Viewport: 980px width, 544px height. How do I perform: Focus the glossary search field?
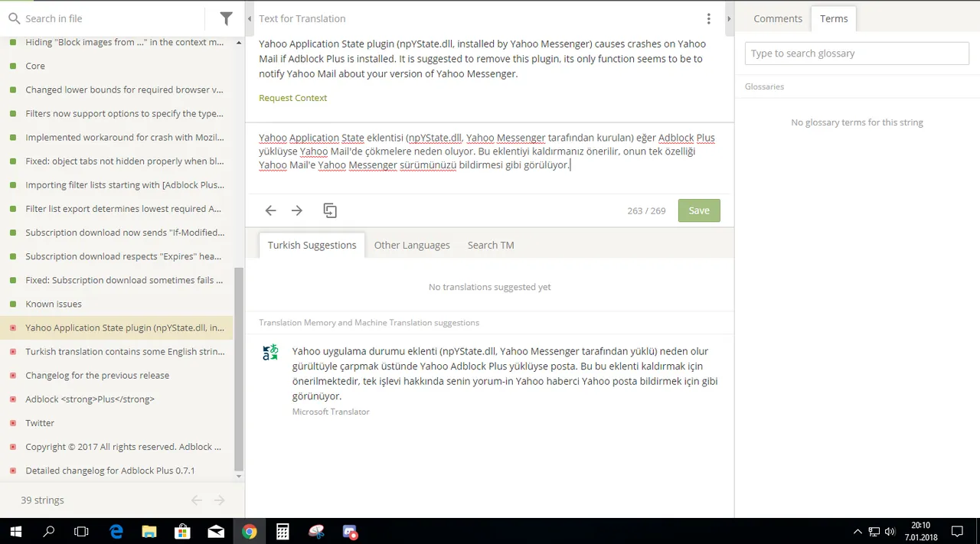857,54
